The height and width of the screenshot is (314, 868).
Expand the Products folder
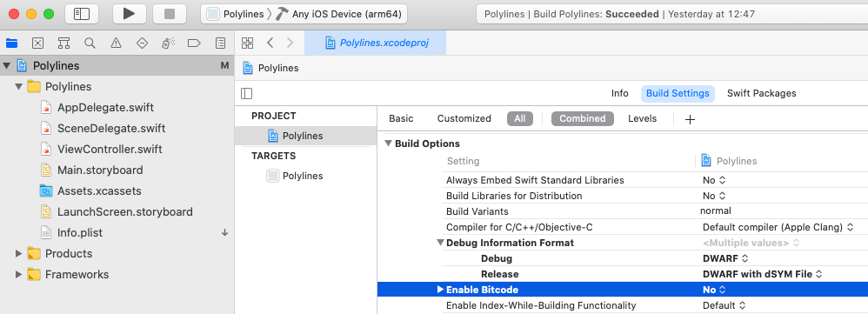(19, 254)
